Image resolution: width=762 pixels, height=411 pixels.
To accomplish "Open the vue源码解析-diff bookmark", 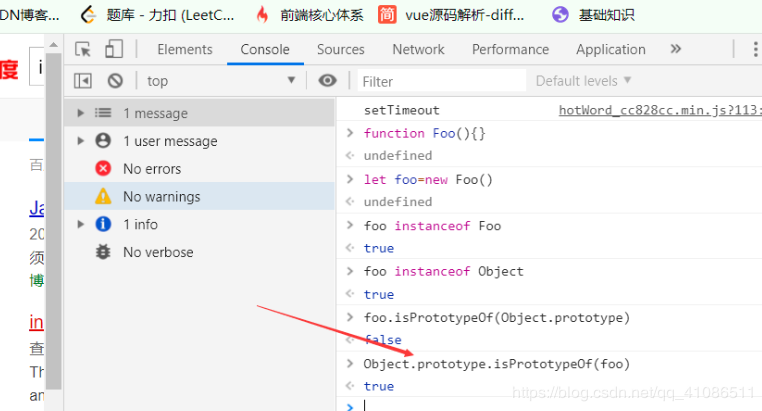I will coord(451,15).
